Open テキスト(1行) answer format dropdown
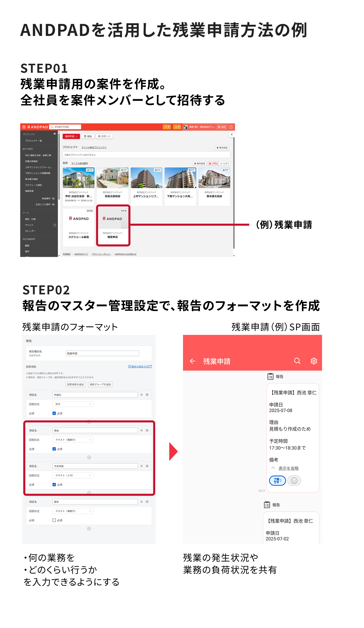Viewport: 364px width, 628px height. (73, 475)
